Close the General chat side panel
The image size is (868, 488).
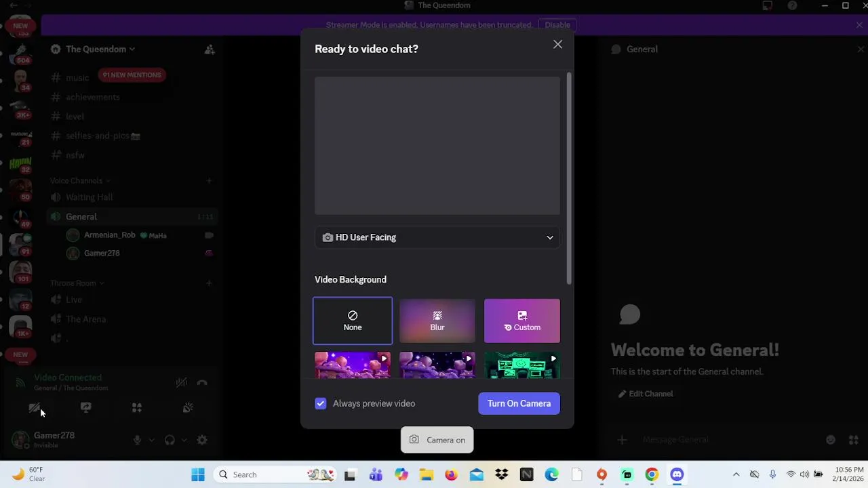(x=860, y=49)
